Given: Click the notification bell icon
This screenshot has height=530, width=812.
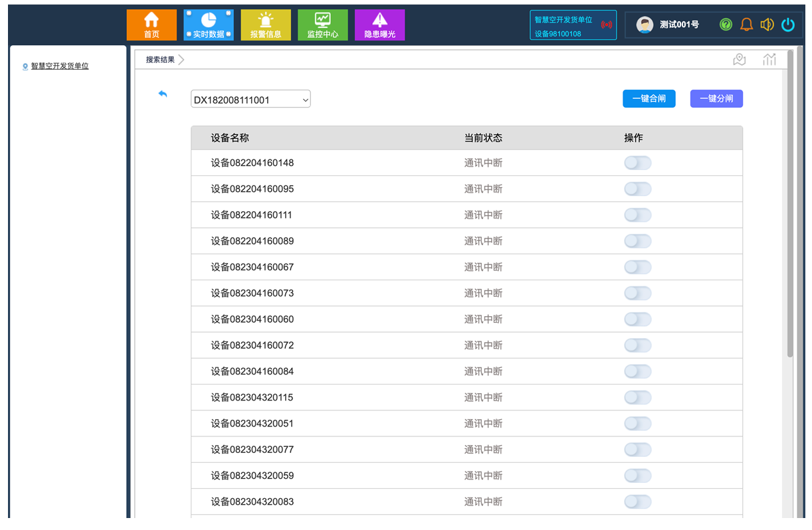Looking at the screenshot, I should click(746, 25).
